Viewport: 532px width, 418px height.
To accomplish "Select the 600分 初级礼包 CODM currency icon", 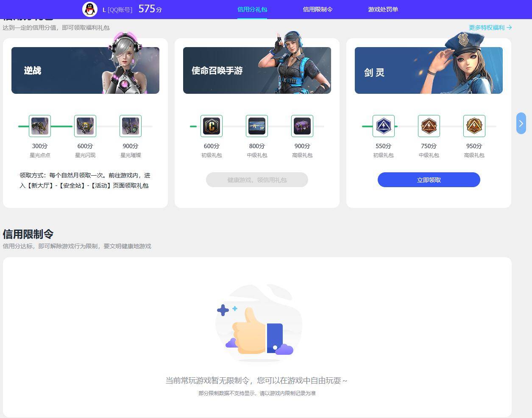I will (212, 126).
